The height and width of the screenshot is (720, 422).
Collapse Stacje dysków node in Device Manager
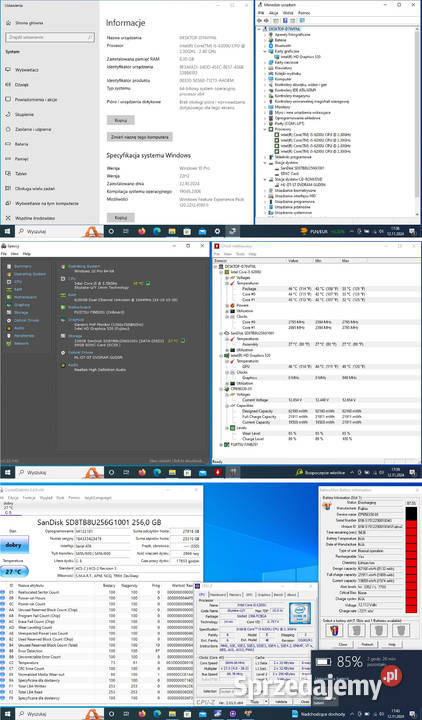(x=265, y=163)
